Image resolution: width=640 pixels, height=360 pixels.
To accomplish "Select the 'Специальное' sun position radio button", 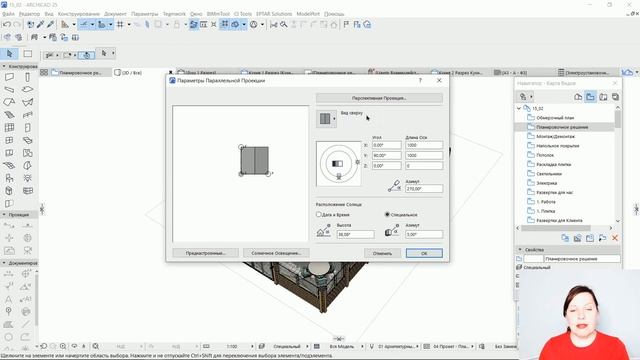I will click(387, 214).
